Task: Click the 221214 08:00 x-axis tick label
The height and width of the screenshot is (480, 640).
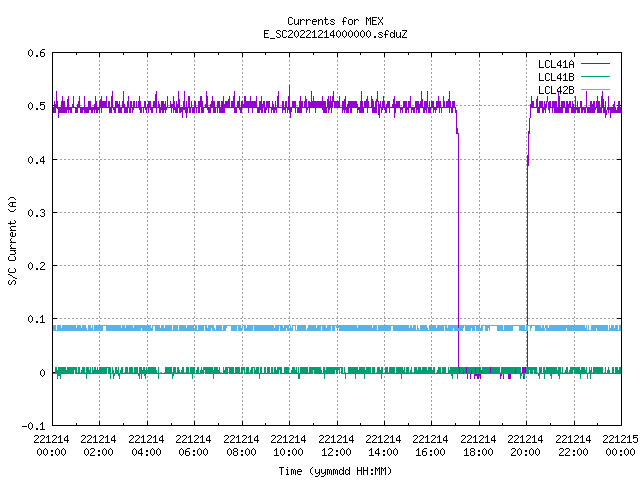Action: tap(241, 446)
